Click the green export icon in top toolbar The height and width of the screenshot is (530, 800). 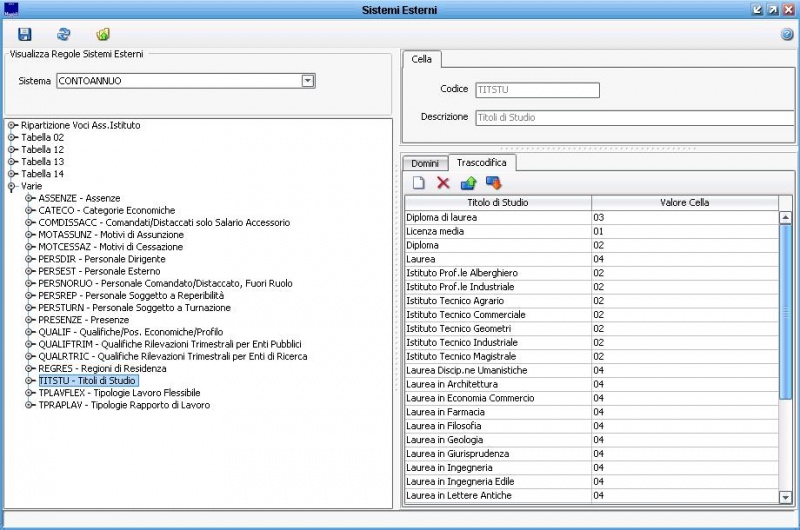[103, 34]
